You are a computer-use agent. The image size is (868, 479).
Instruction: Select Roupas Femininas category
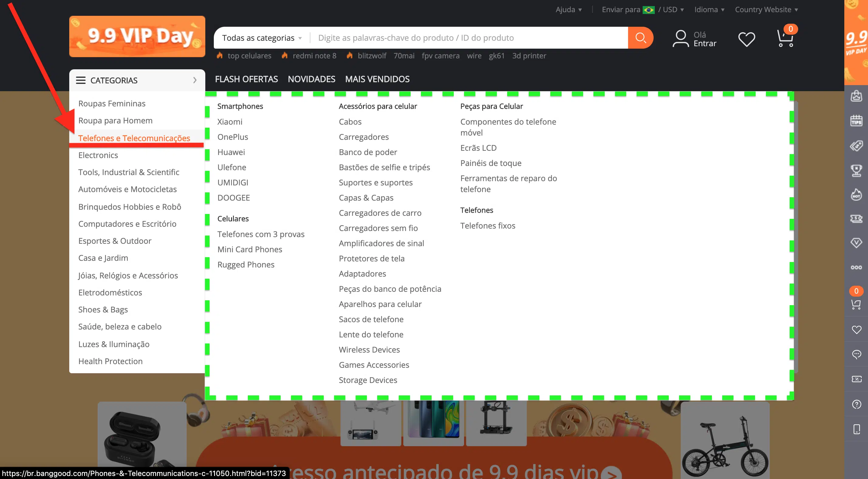[x=111, y=103]
